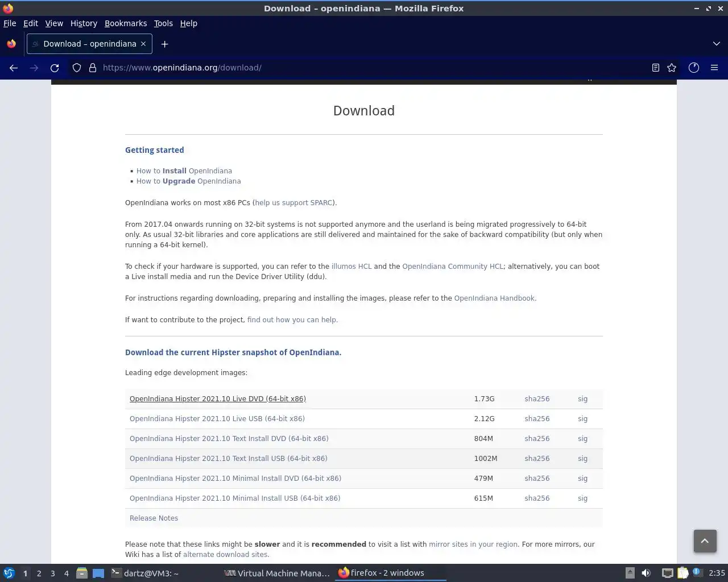
Task: Download Hipster 2021.10 Text Install DVD
Action: coord(229,438)
